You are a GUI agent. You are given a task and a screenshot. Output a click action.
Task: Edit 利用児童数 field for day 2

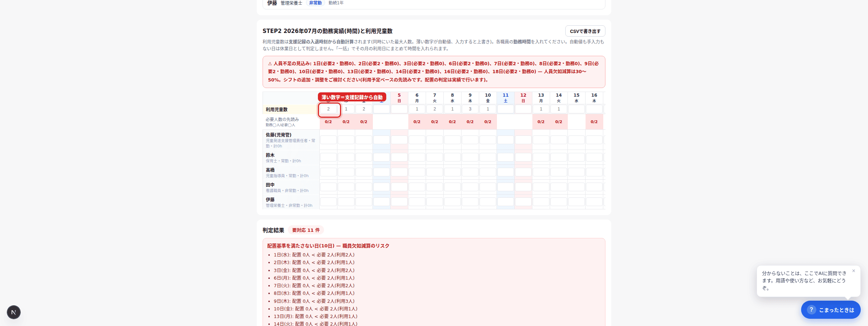tap(346, 109)
